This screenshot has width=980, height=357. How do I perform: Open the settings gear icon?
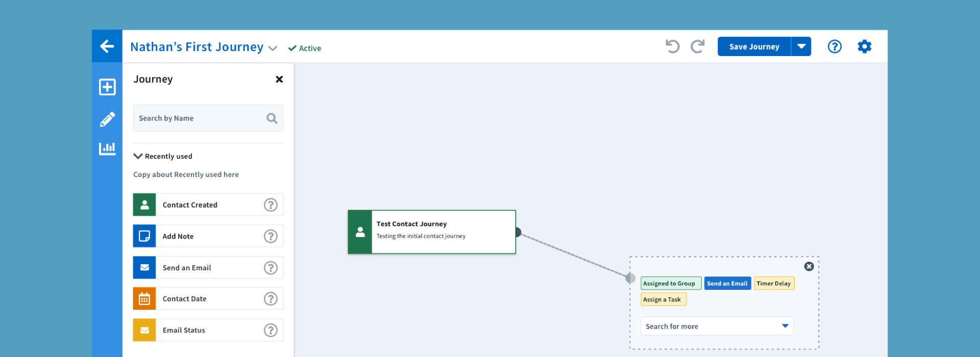[864, 46]
